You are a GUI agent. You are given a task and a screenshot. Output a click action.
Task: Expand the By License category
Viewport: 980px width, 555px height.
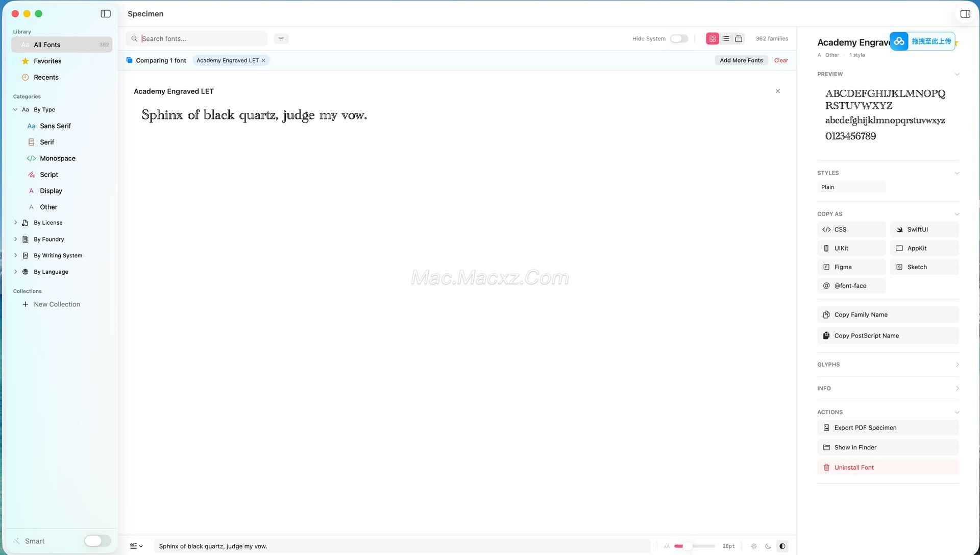click(x=15, y=223)
